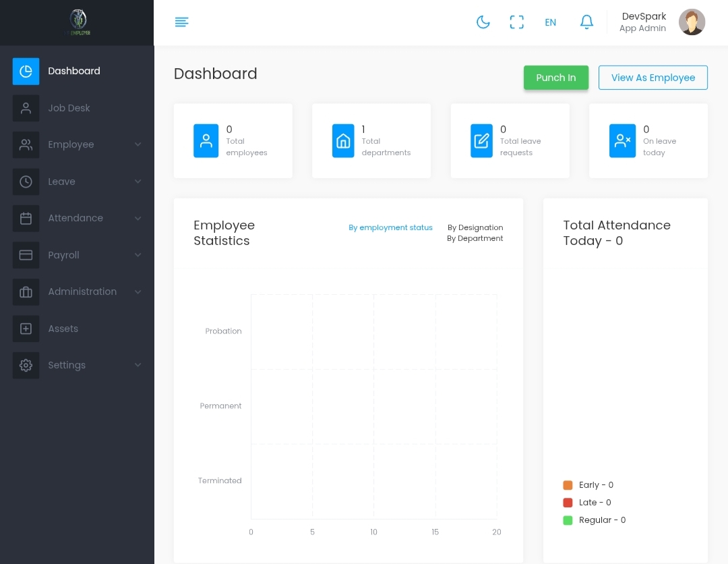Go to Job Desk in the sidebar
Viewport: 728px width, 564px height.
pos(69,108)
